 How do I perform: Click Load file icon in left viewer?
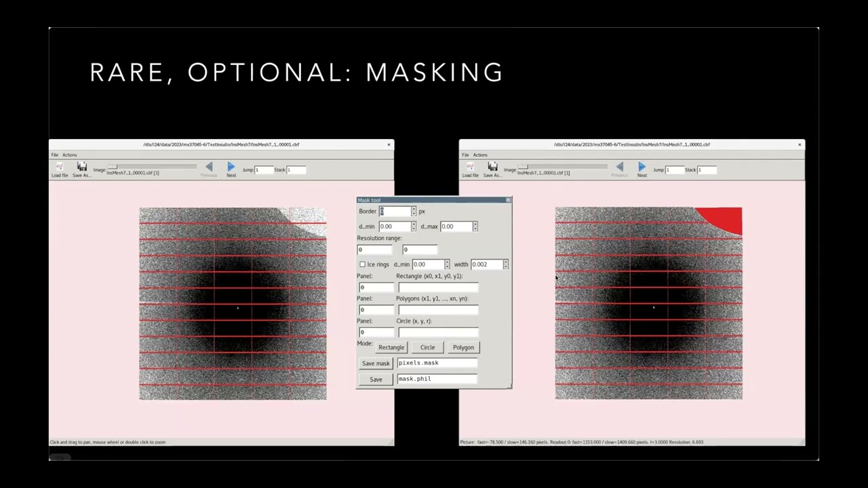coord(60,167)
